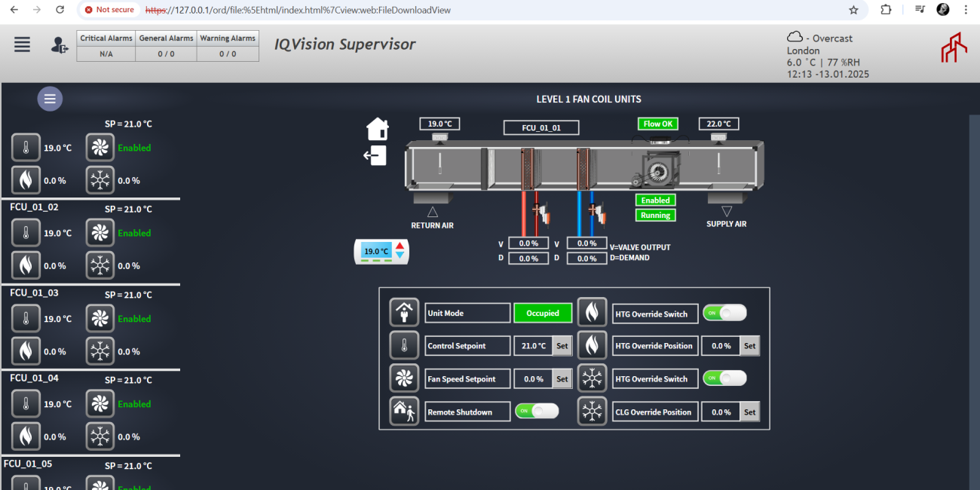Click the supply fan image in unit
Image resolution: width=980 pixels, height=490 pixels.
point(657,169)
